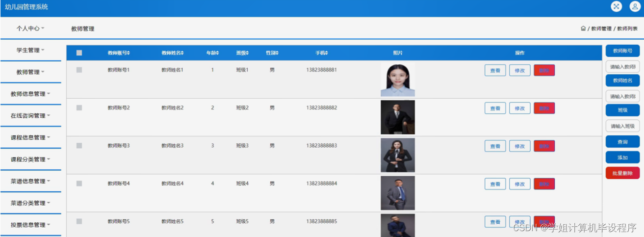The width and height of the screenshot is (644, 237).
Task: Expand the 在线咨询管理 sidebar section
Action: click(x=30, y=116)
